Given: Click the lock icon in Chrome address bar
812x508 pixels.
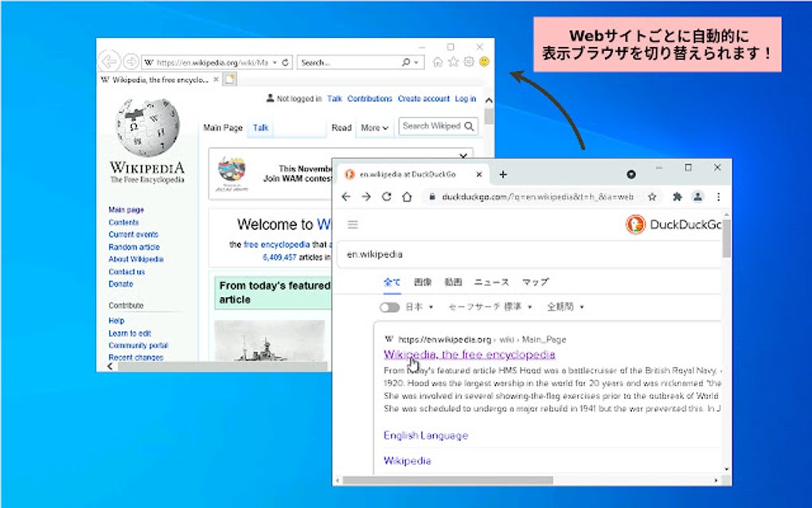Looking at the screenshot, I should (x=431, y=197).
